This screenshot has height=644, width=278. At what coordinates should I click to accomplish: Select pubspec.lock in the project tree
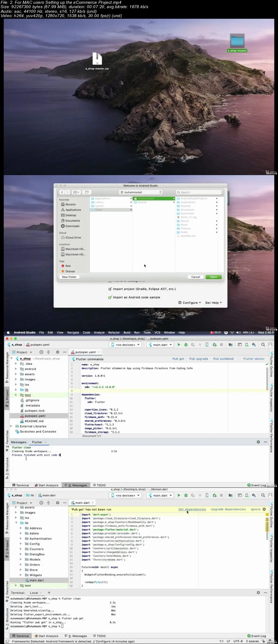coord(35,411)
